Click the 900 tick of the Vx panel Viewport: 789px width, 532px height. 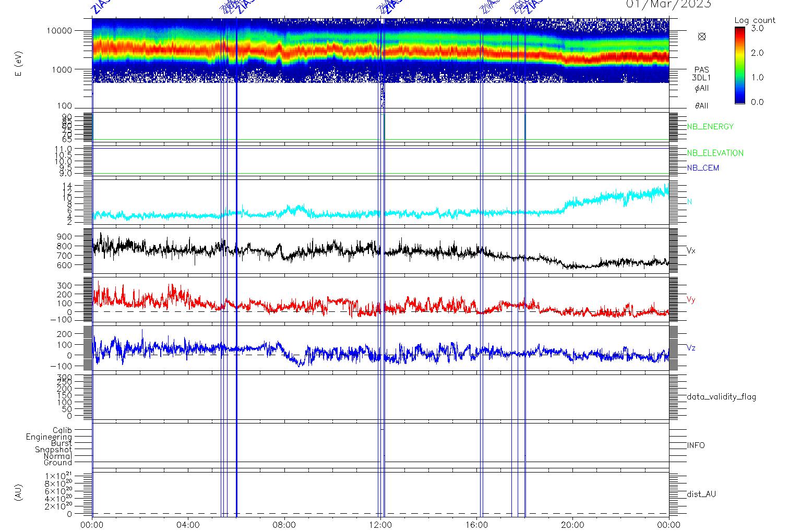[65, 236]
